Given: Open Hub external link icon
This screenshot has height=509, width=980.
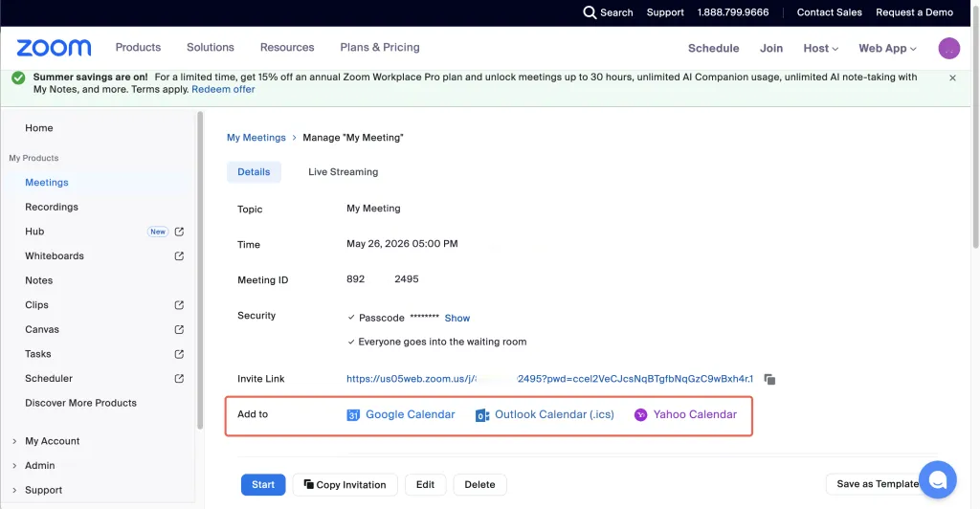Looking at the screenshot, I should (179, 232).
